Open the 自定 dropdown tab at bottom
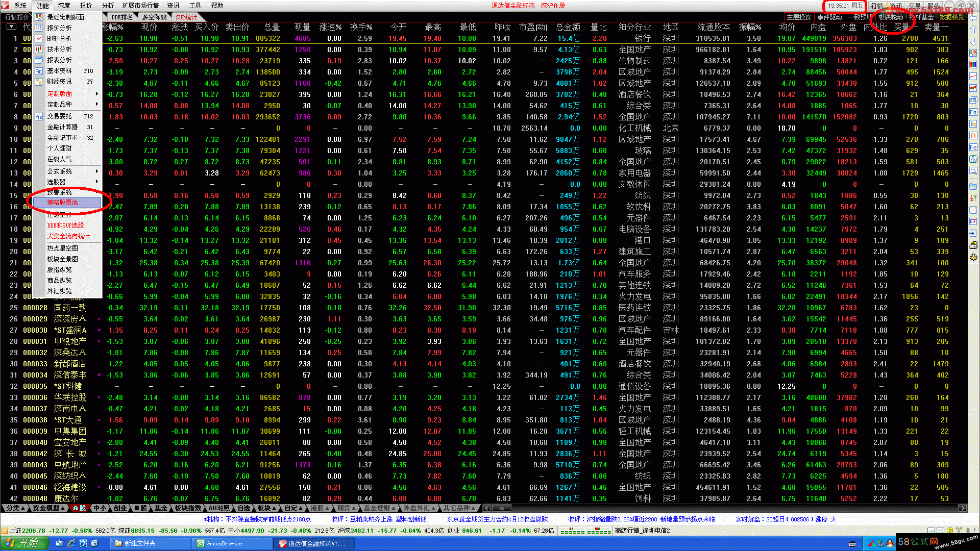This screenshot has width=980, height=551. coord(293,508)
